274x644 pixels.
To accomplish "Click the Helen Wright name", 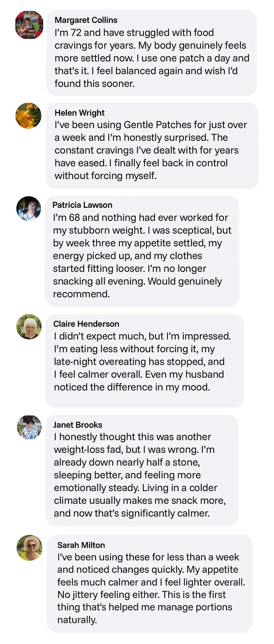I will point(80,113).
